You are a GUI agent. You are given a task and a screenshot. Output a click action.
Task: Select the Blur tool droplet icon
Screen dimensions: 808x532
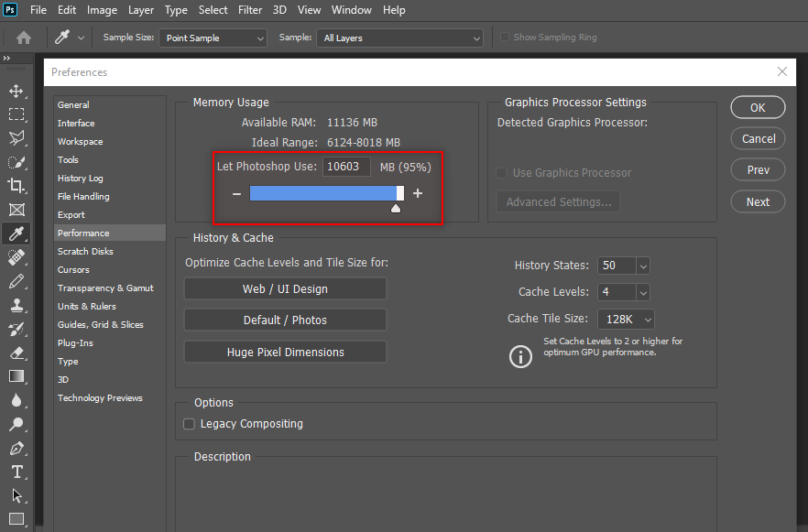(16, 400)
